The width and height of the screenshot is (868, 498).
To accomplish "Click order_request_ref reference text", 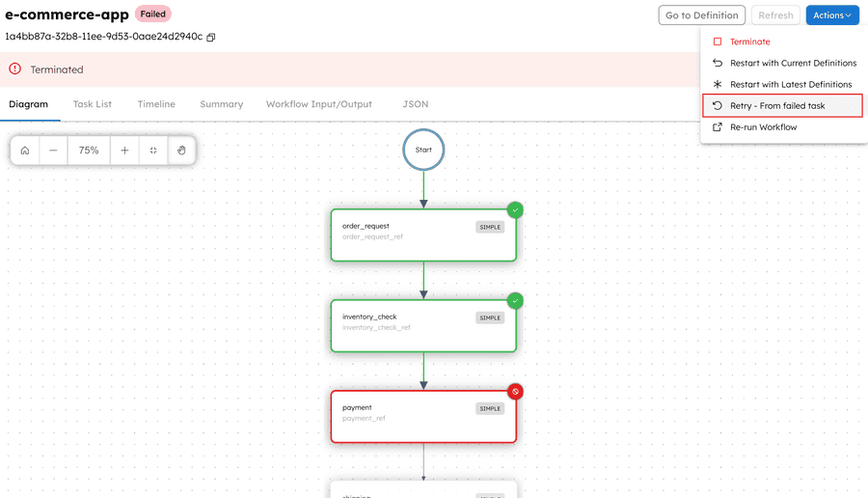I will click(x=372, y=237).
